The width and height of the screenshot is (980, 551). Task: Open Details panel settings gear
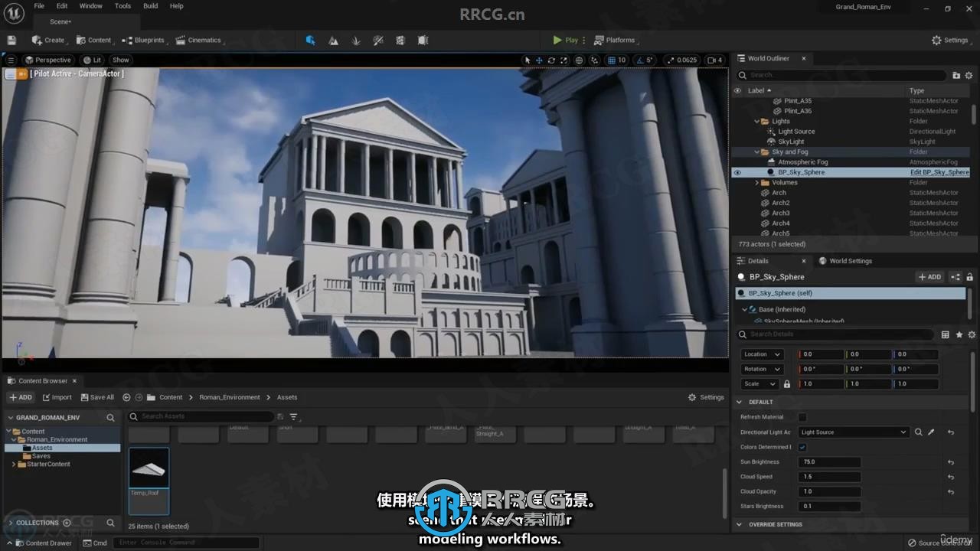[972, 334]
